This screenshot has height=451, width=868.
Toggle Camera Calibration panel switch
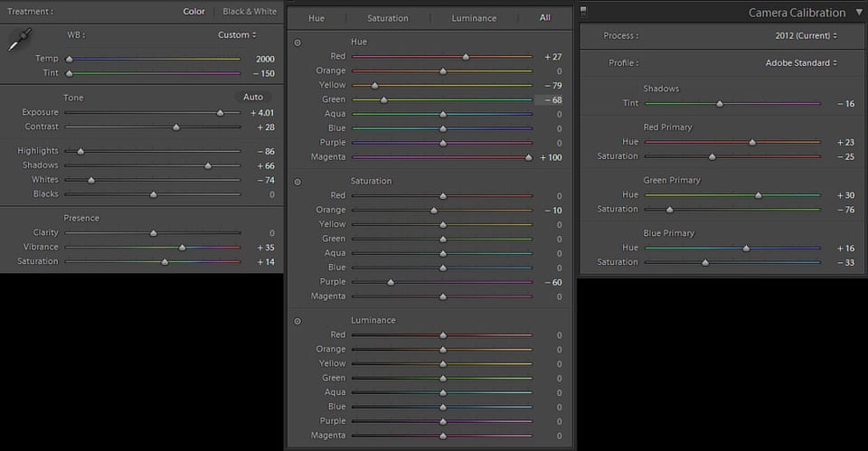click(583, 11)
